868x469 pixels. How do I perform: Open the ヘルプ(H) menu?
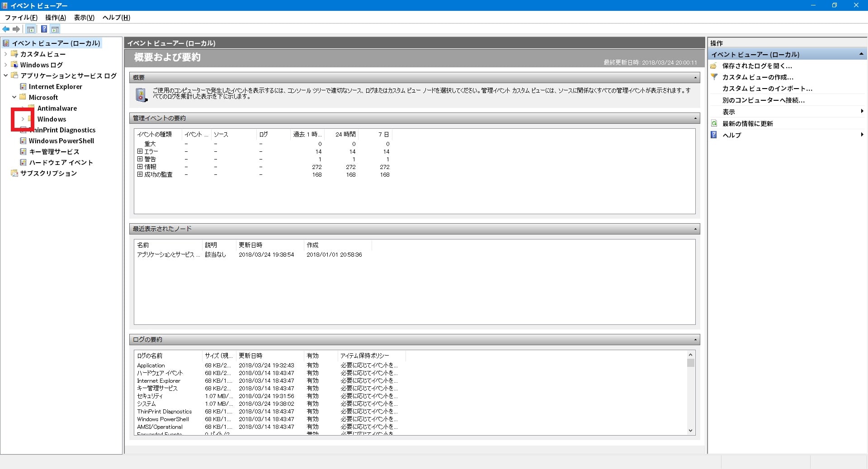click(x=116, y=18)
